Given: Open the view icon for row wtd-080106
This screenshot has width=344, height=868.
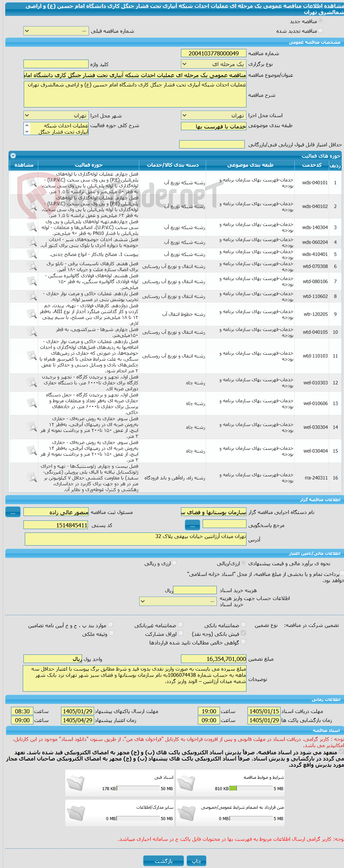Looking at the screenshot, I should [32, 281].
